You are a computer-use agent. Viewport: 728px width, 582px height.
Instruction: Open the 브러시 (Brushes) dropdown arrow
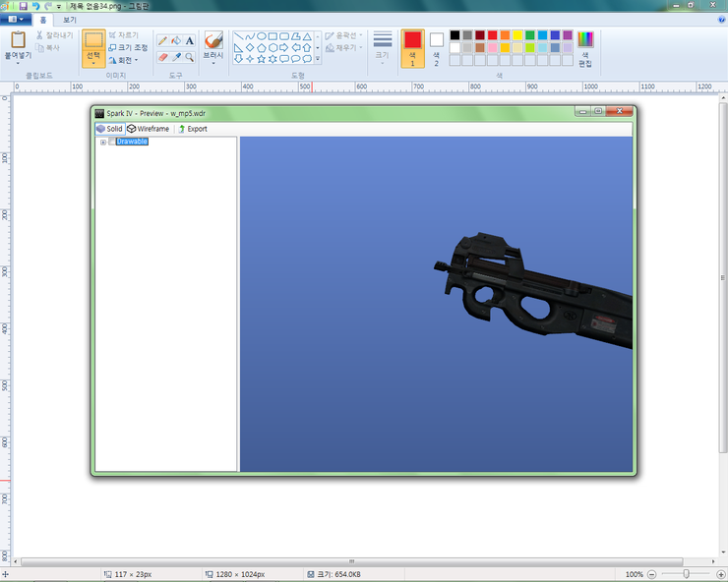[213, 63]
